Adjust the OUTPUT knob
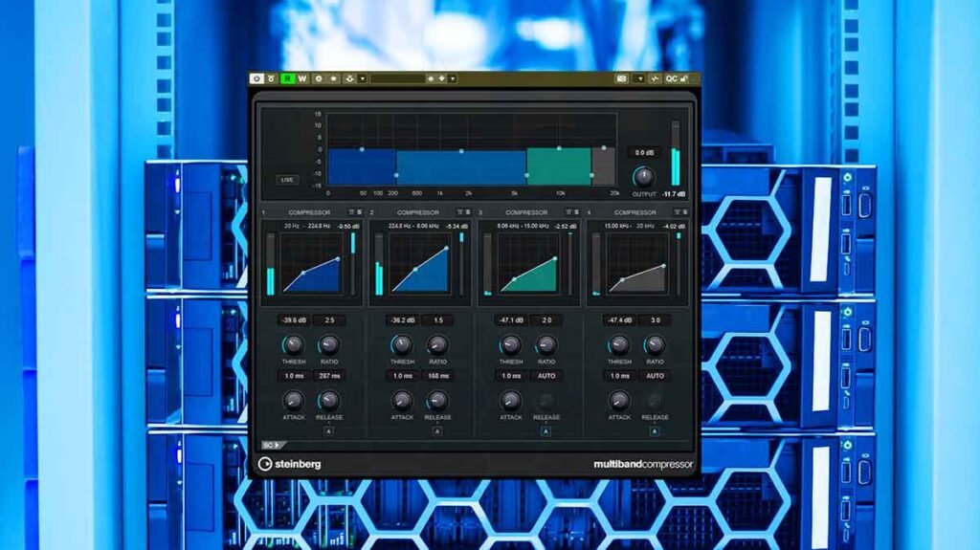This screenshot has height=550, width=980. (644, 177)
